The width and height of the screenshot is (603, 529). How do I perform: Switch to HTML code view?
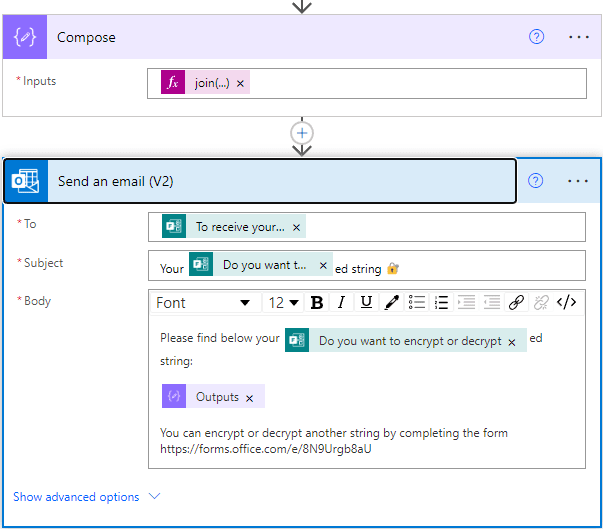tap(566, 303)
